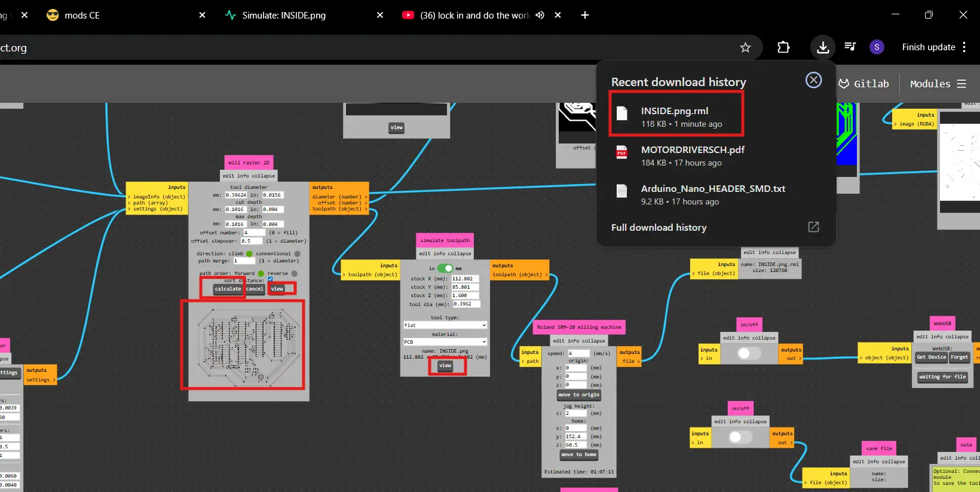The width and height of the screenshot is (980, 492).
Task: Click the note module title
Action: (966, 445)
